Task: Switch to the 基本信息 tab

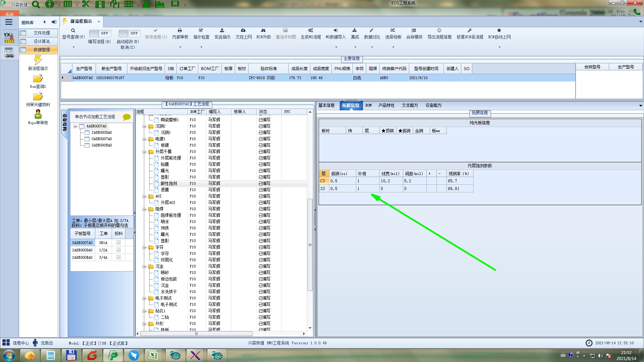Action: pos(326,105)
